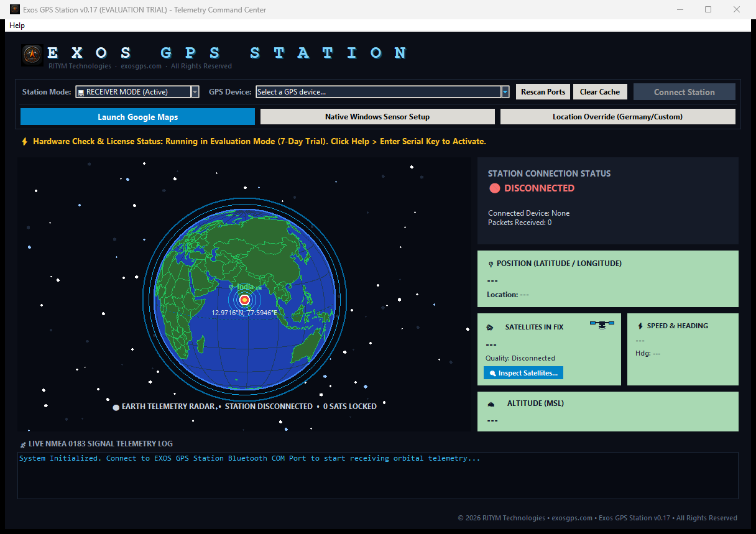Open the 'Select a GPS device...' combo box

[x=383, y=92]
